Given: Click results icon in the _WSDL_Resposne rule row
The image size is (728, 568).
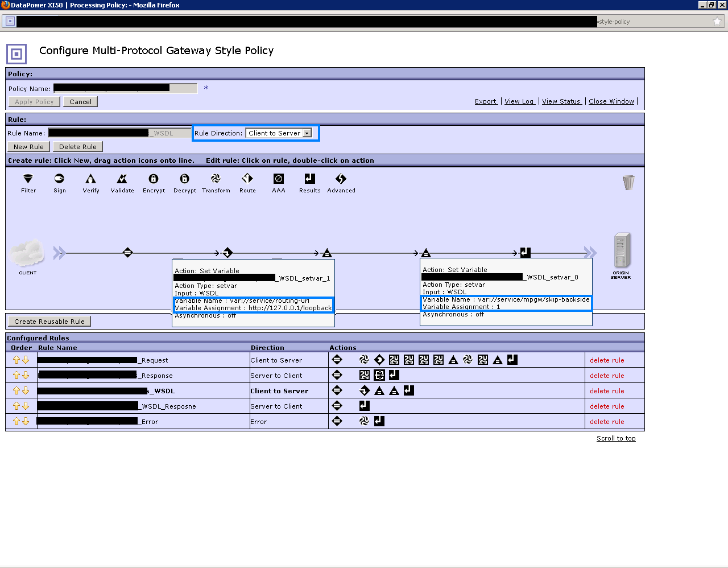Looking at the screenshot, I should click(x=365, y=406).
